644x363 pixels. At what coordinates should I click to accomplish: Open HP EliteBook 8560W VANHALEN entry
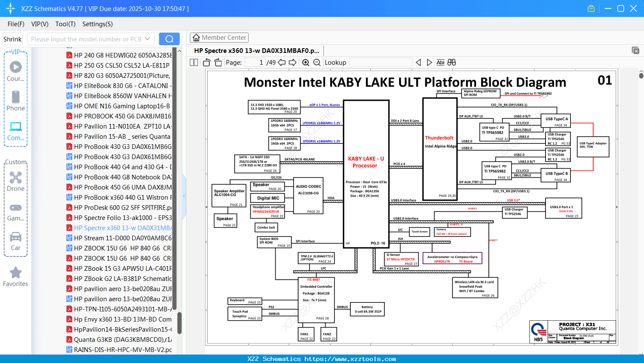[119, 96]
